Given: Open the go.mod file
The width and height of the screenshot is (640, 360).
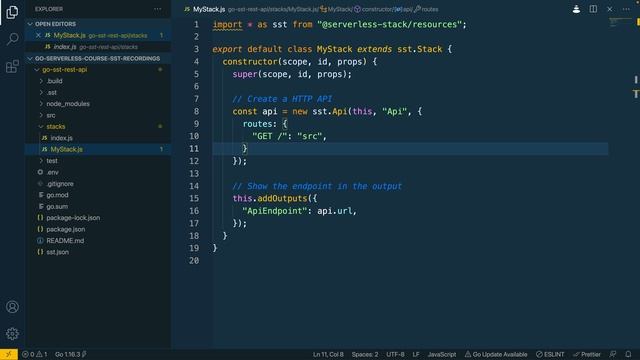Looking at the screenshot, I should [57, 195].
